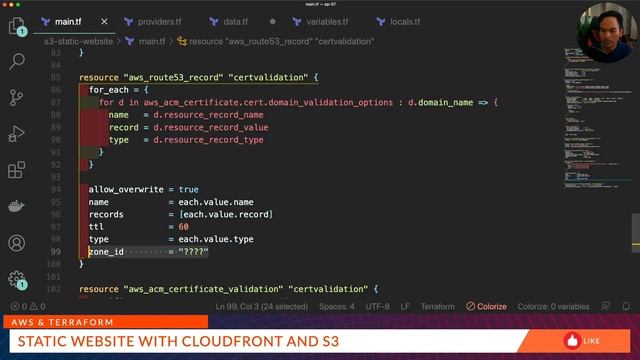This screenshot has width=640, height=360.
Task: Open the notifications bell icon
Action: click(626, 306)
